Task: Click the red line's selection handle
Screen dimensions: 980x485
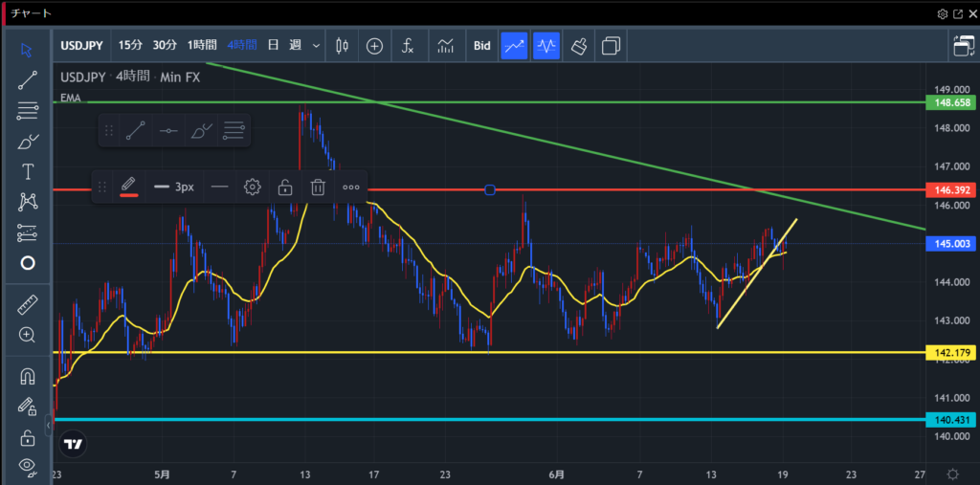Action: (x=490, y=189)
